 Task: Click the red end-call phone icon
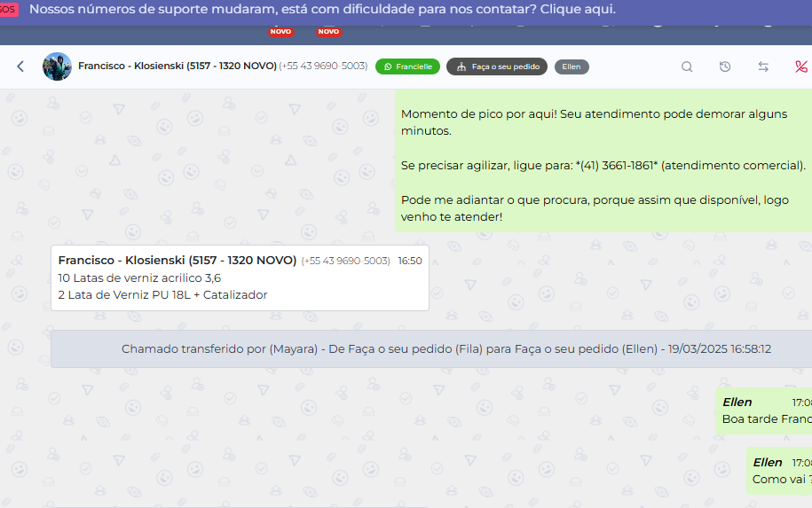tap(801, 66)
